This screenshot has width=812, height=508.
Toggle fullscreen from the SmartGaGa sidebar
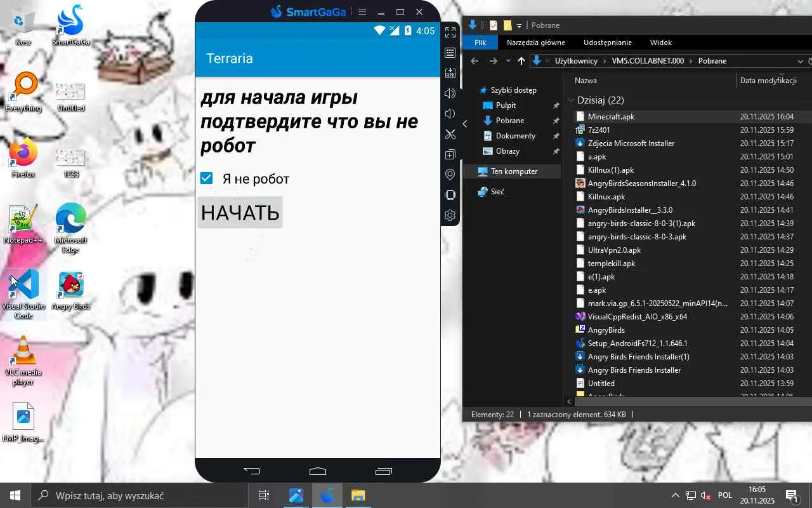click(450, 32)
